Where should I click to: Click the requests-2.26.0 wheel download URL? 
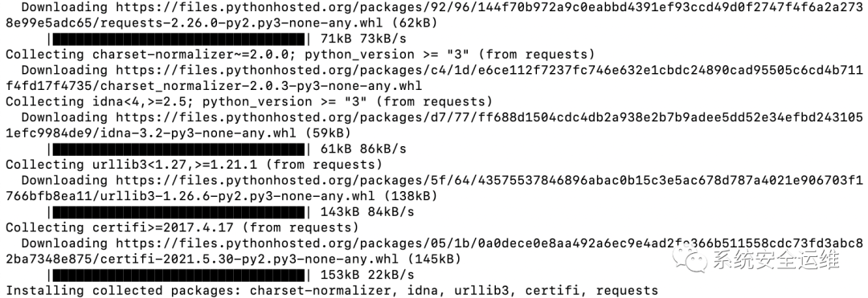pos(434,15)
